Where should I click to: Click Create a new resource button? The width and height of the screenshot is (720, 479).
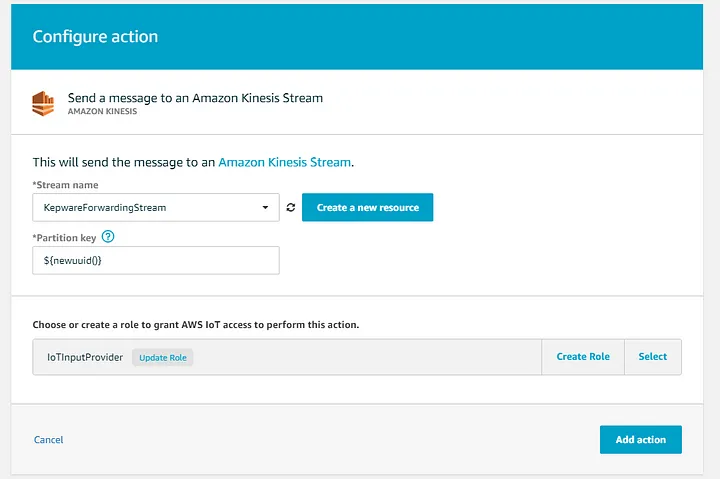[x=367, y=207]
